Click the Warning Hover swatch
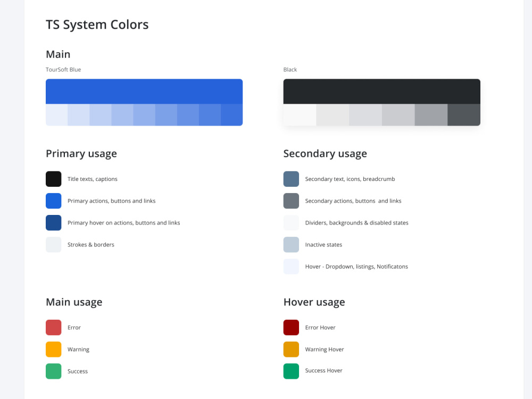This screenshot has height=399, width=532. [291, 349]
